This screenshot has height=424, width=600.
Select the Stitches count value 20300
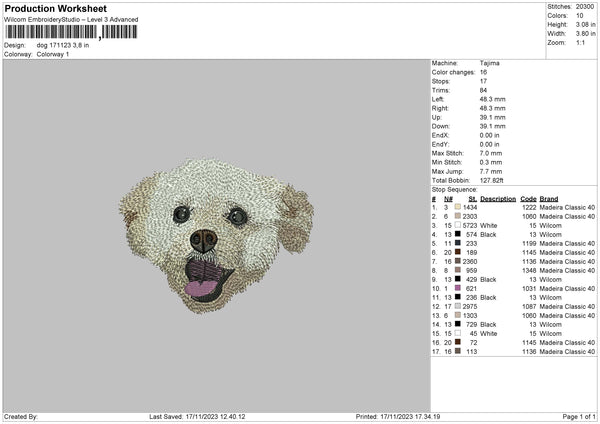(x=586, y=5)
